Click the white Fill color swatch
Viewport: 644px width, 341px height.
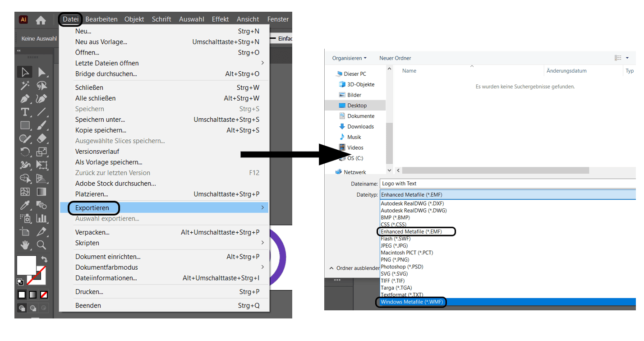pos(26,265)
